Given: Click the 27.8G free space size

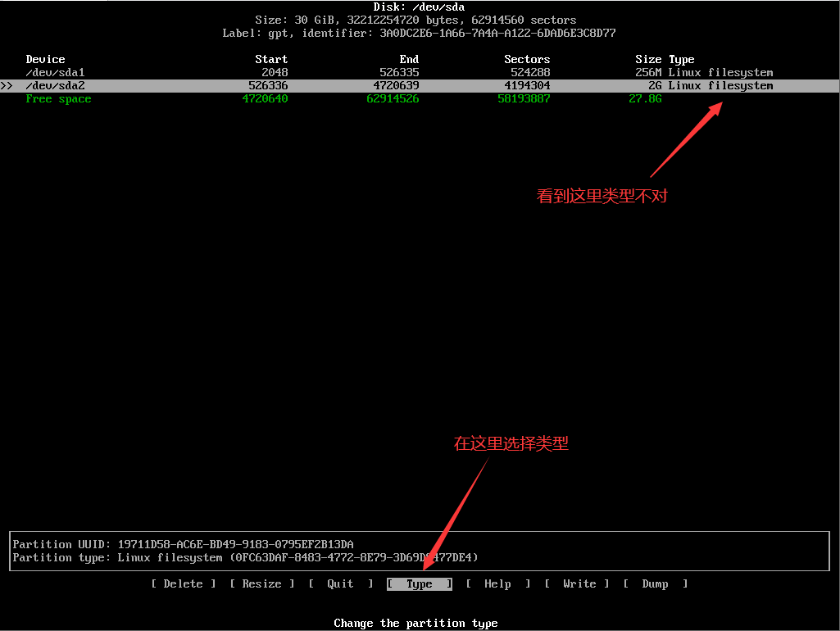Looking at the screenshot, I should click(x=645, y=98).
